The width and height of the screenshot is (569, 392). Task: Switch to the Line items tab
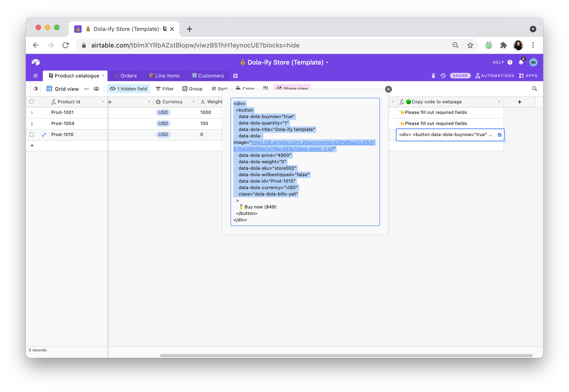(164, 76)
